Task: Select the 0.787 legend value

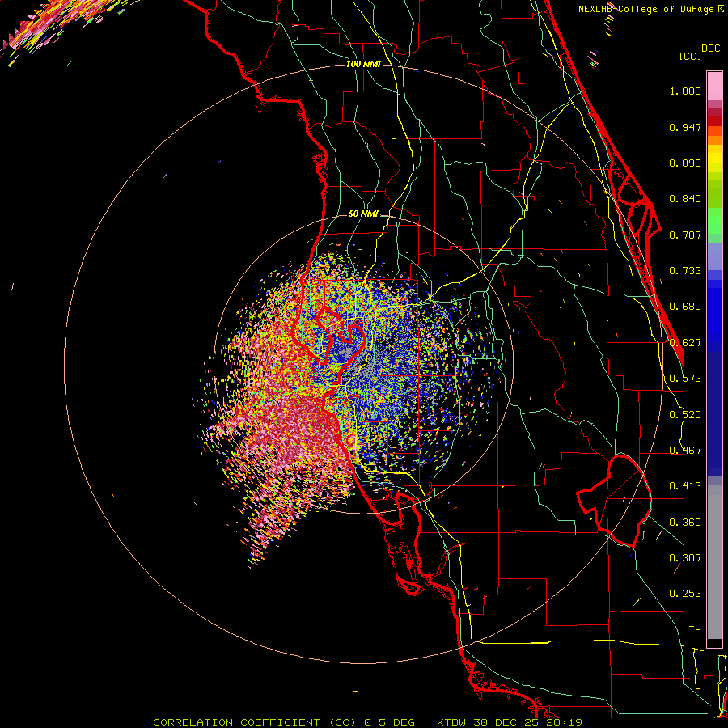Action: point(685,235)
